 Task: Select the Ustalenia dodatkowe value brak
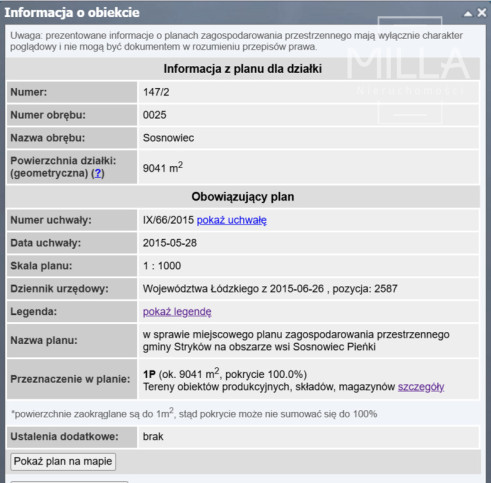pos(153,437)
